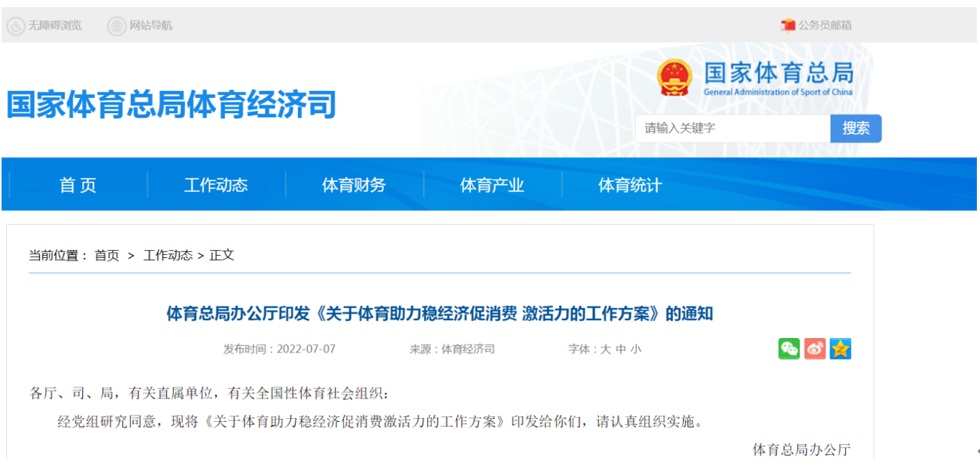This screenshot has width=980, height=469.
Task: Click the site navigation globe icon
Action: [116, 26]
